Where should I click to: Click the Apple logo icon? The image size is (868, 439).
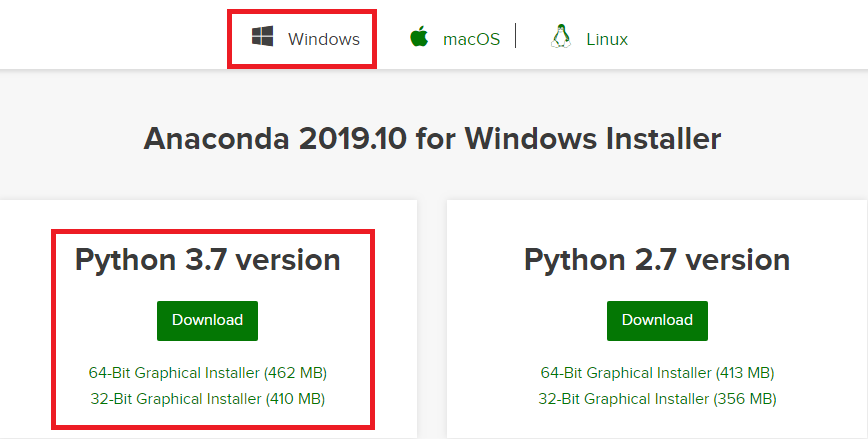419,37
